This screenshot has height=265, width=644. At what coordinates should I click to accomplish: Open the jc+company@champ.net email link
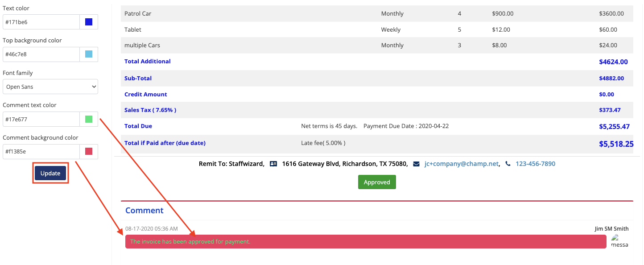[461, 164]
